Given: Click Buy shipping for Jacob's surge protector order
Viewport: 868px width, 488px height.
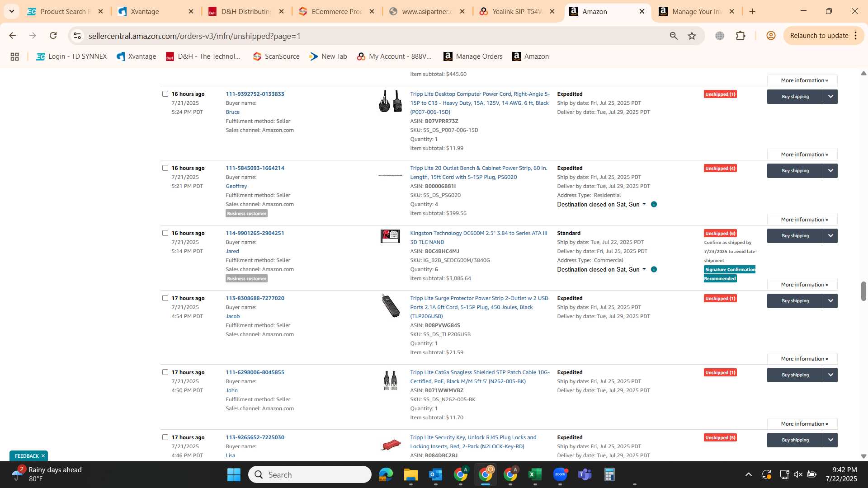Looking at the screenshot, I should click(795, 301).
